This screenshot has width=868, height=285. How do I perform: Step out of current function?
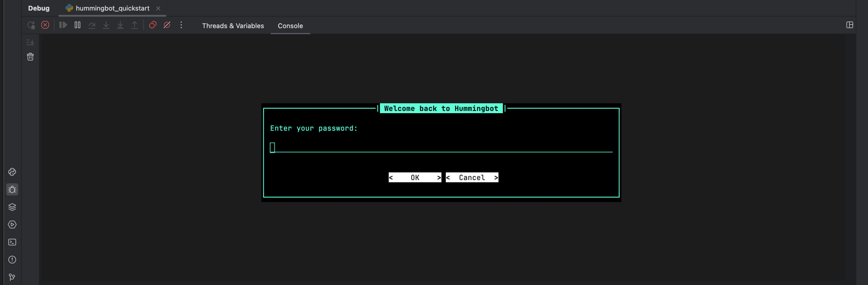tap(135, 25)
